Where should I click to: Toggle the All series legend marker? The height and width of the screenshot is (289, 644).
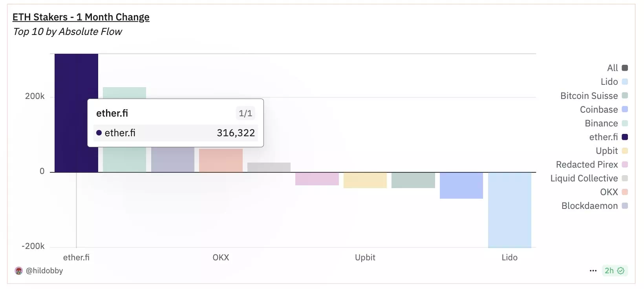[x=625, y=68]
